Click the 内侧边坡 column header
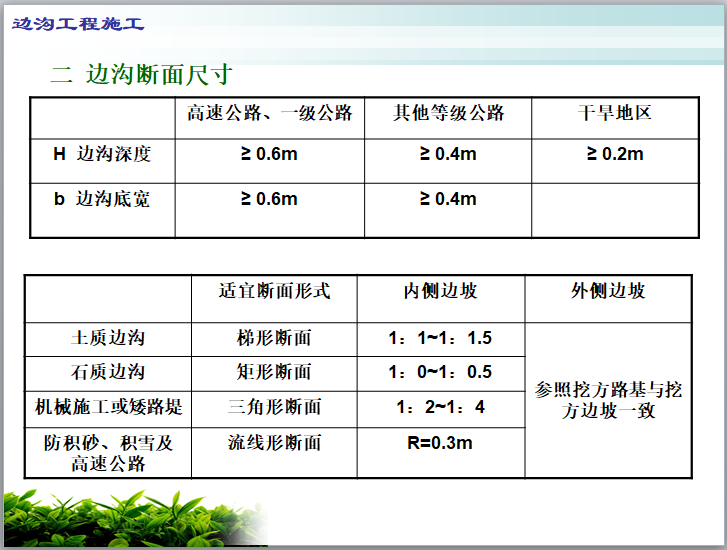Viewport: 727px width, 550px height. (x=440, y=291)
